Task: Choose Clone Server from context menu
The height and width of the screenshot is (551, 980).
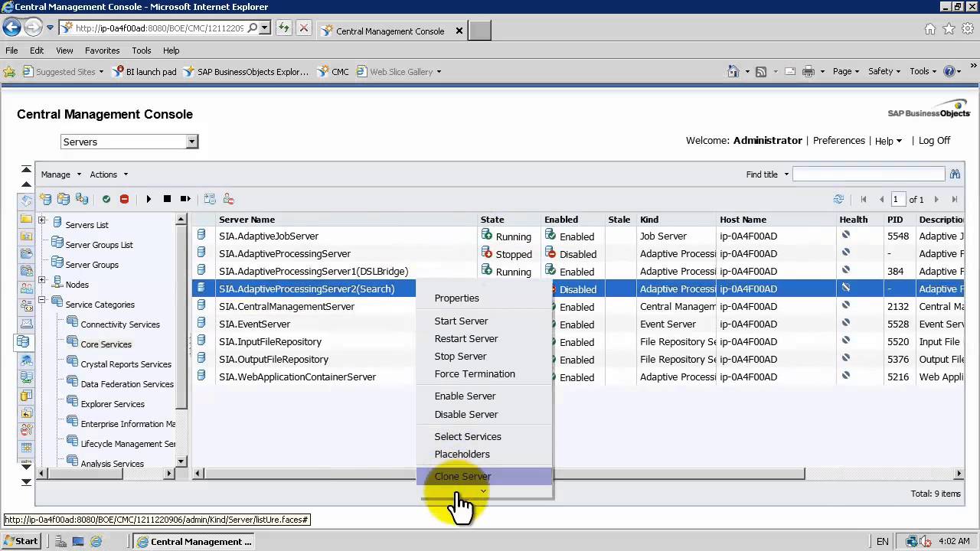Action: pos(484,476)
